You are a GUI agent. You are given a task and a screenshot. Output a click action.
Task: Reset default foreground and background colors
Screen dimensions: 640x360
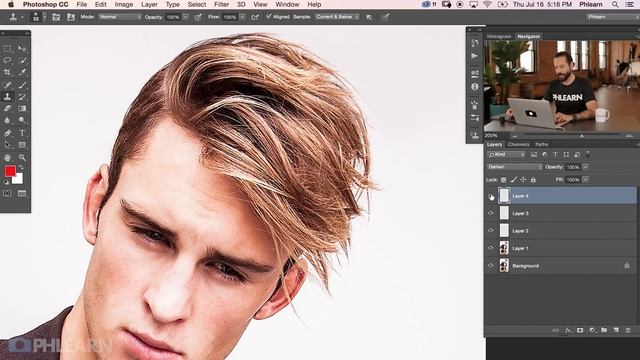[x=6, y=182]
